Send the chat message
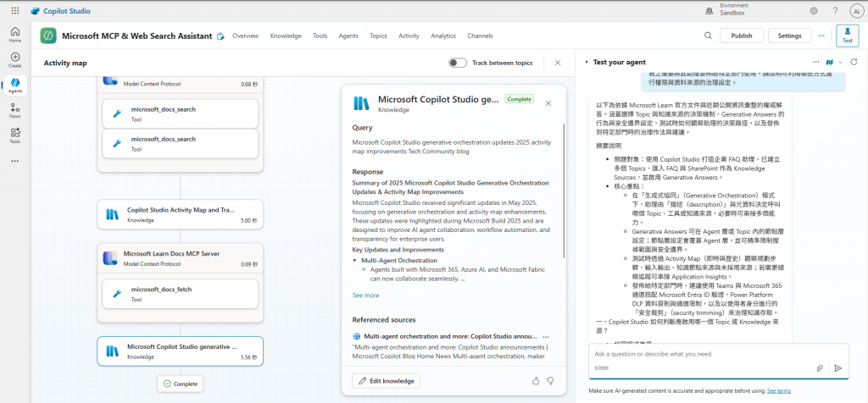Image resolution: width=868 pixels, height=403 pixels. click(837, 368)
